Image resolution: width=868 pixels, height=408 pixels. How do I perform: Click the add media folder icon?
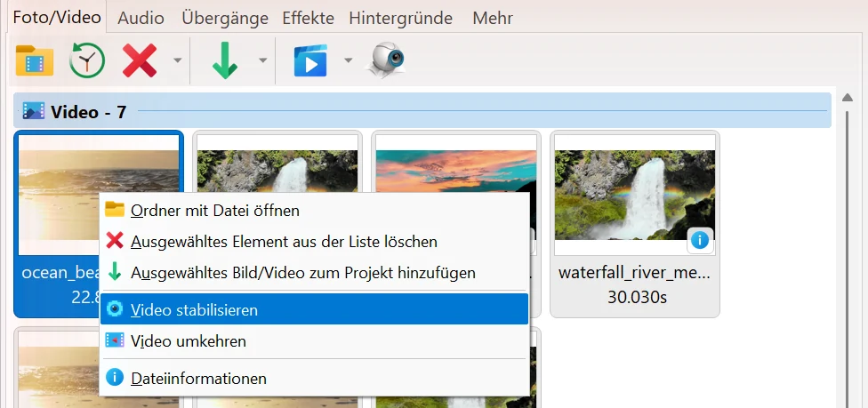click(x=35, y=60)
